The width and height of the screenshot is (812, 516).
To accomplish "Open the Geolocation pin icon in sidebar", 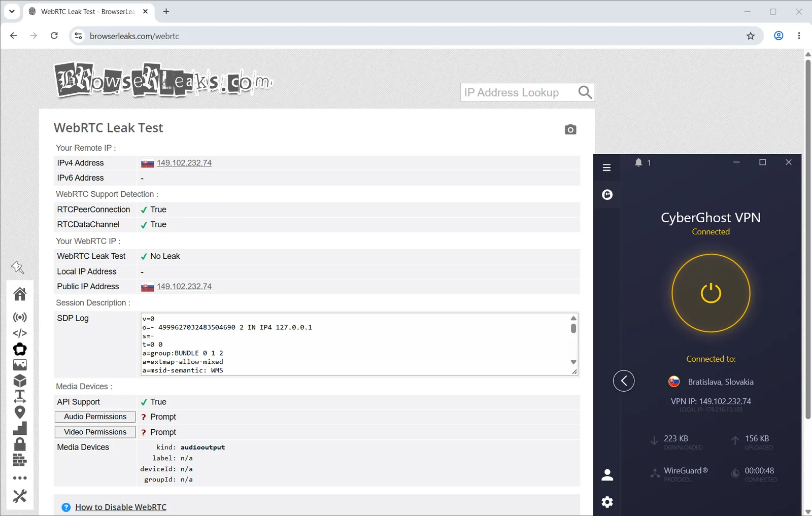I will tap(20, 412).
